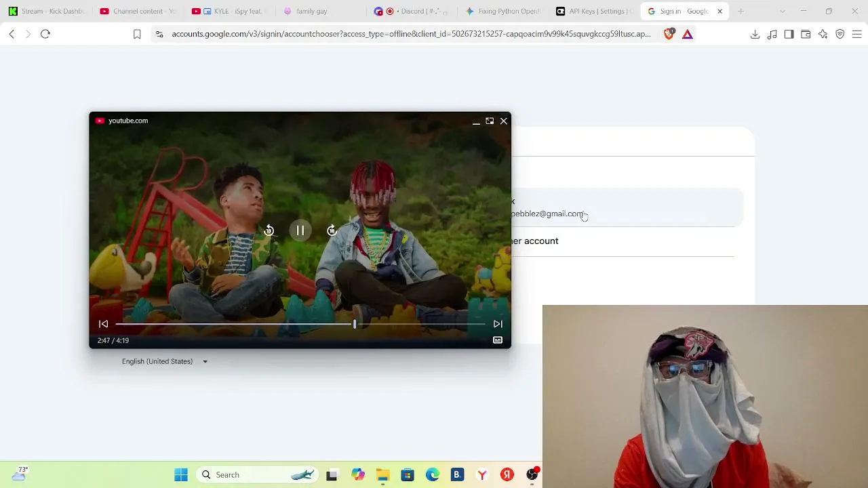Open the OBS Studio taskbar icon
The width and height of the screenshot is (868, 488).
[532, 474]
